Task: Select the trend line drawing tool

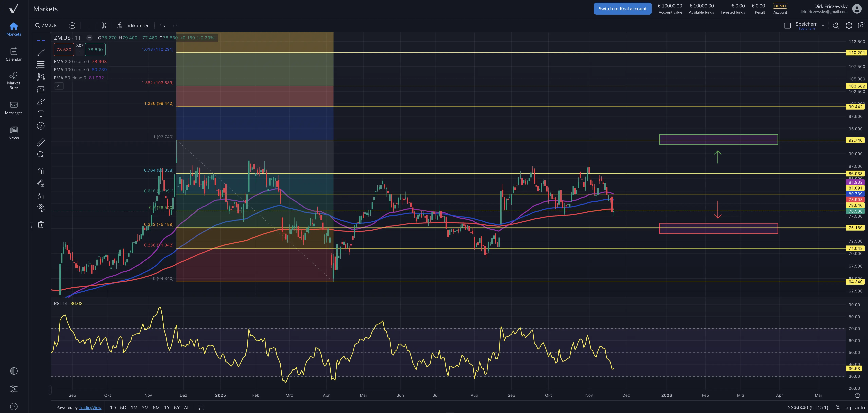Action: tap(41, 53)
